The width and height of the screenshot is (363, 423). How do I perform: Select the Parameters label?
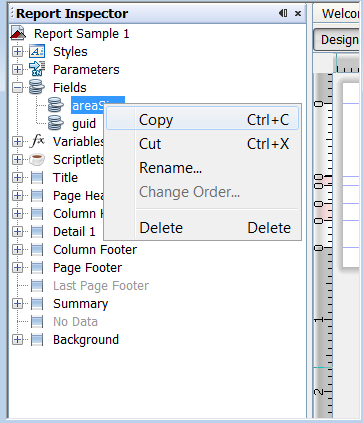(x=86, y=70)
